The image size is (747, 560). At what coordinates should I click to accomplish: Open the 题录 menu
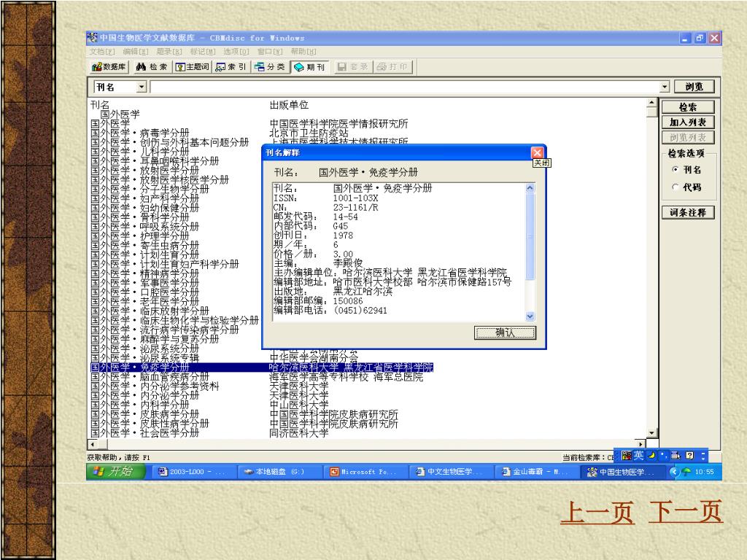coord(169,52)
